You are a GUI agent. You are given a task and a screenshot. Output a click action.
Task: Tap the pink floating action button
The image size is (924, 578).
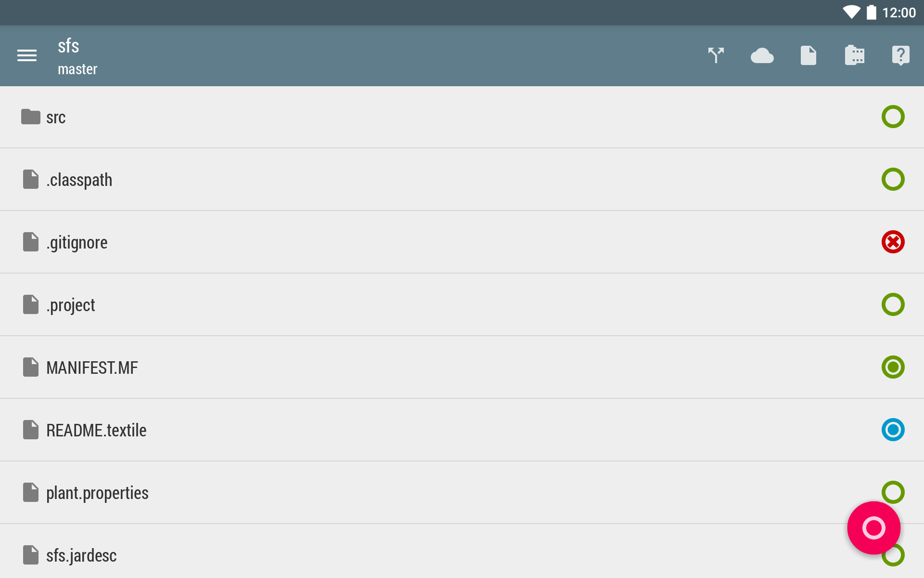click(873, 528)
